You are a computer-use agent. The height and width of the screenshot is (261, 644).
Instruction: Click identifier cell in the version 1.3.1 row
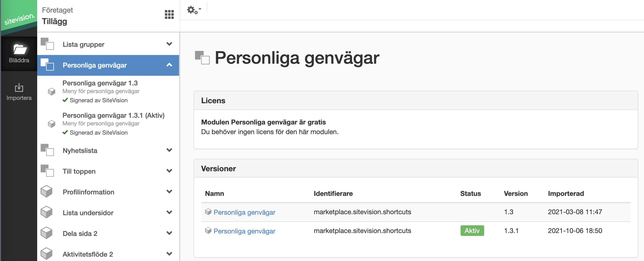pyautogui.click(x=362, y=231)
